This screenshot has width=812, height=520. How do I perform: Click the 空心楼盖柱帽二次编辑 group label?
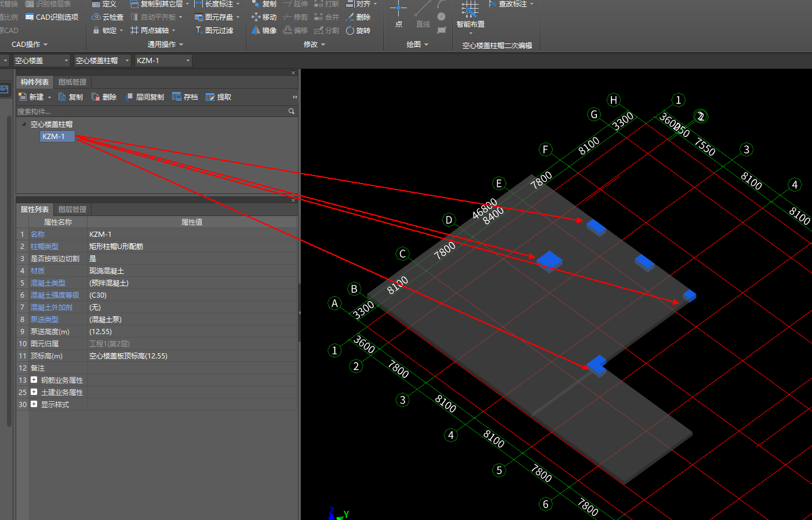click(497, 45)
